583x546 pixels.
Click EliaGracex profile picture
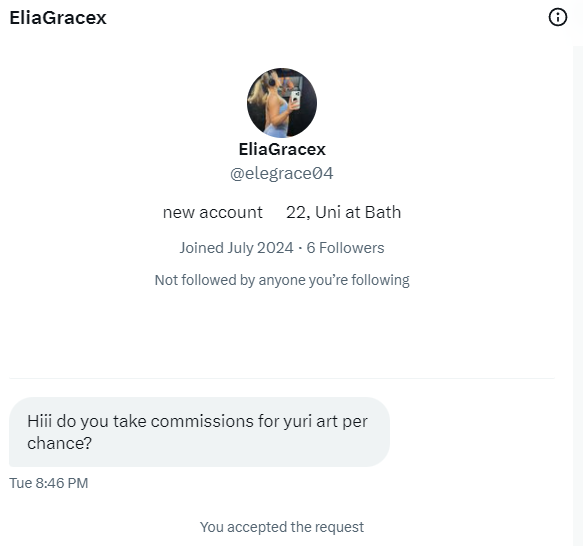(282, 103)
